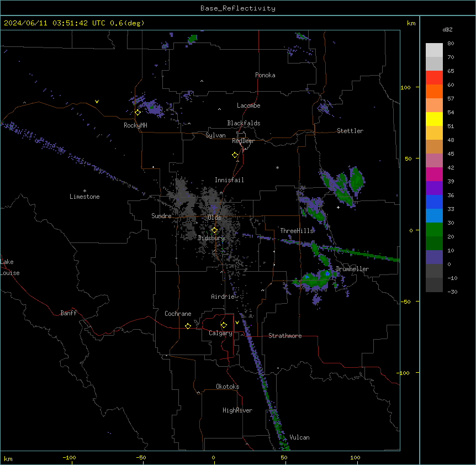
Task: Select the bright yellow legend swatch
Action: pos(434,119)
